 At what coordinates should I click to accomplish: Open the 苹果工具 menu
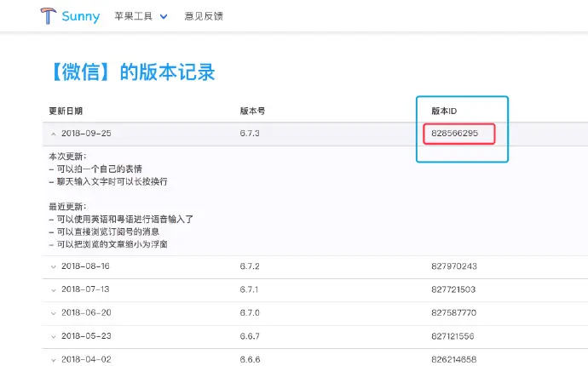point(134,16)
